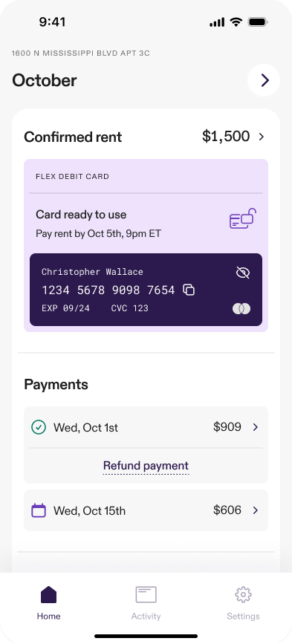Go to next month with round arrow button
This screenshot has height=644, width=292.
(264, 80)
